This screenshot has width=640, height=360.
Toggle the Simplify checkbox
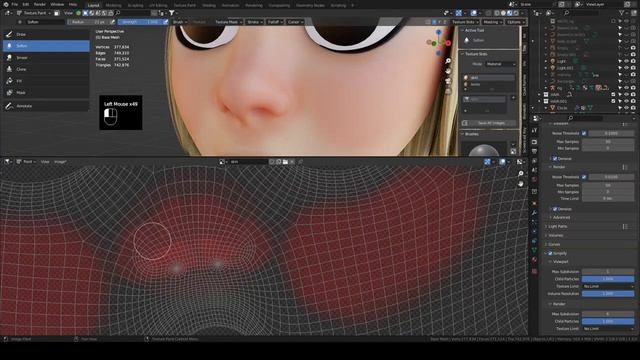pyautogui.click(x=550, y=253)
